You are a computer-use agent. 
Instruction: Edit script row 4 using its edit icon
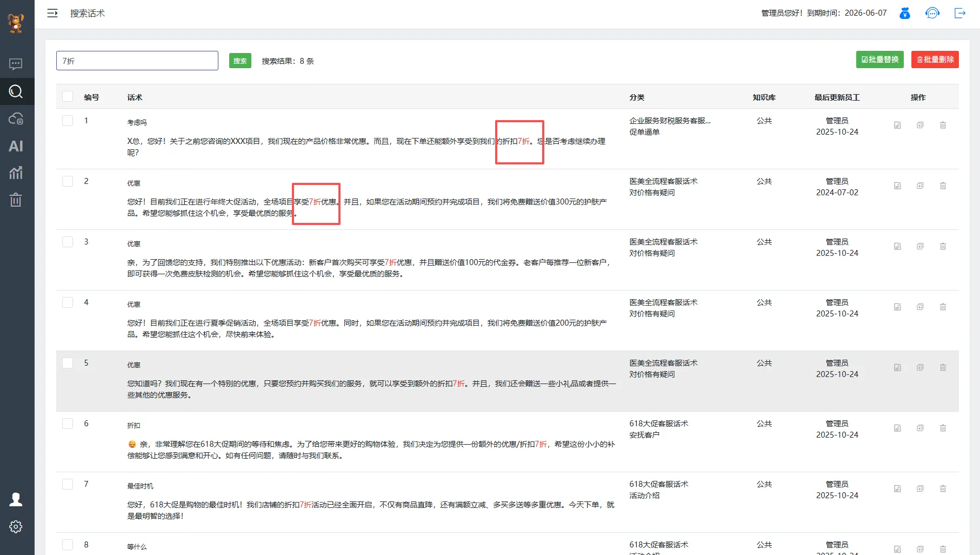[x=897, y=307]
